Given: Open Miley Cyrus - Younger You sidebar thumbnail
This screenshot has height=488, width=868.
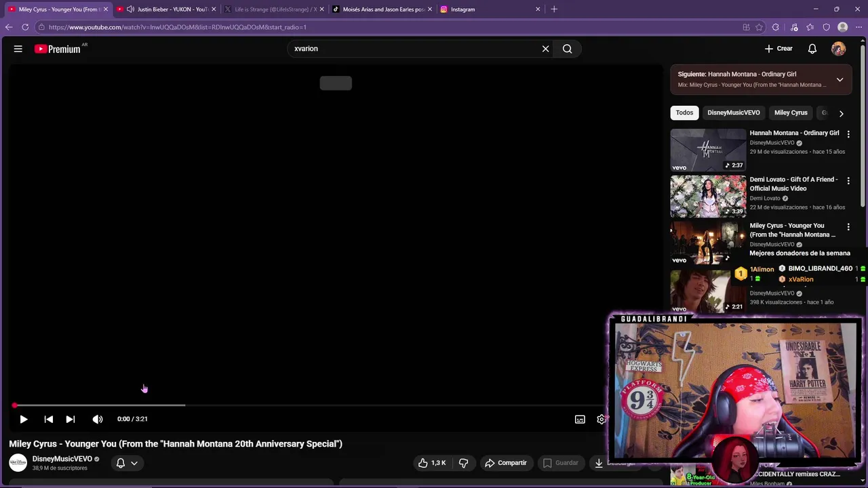Looking at the screenshot, I should pyautogui.click(x=708, y=243).
